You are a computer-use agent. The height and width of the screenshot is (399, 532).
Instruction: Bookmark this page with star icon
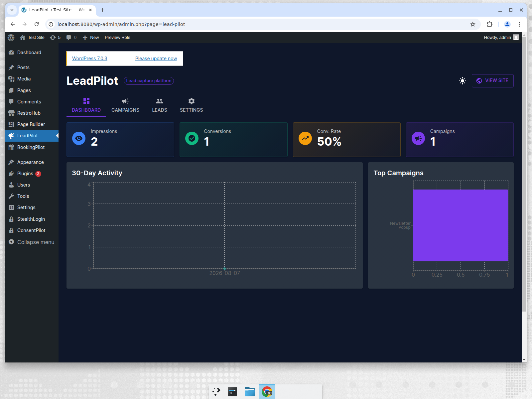click(x=473, y=24)
